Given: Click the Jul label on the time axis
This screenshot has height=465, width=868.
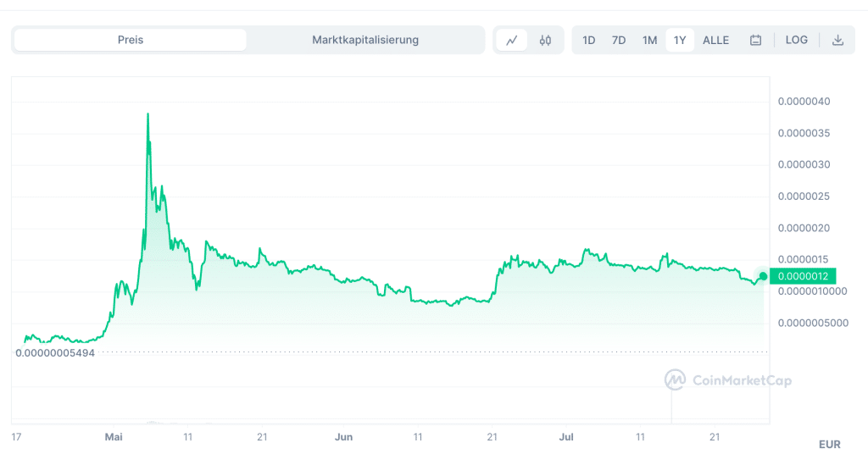Looking at the screenshot, I should [x=567, y=437].
